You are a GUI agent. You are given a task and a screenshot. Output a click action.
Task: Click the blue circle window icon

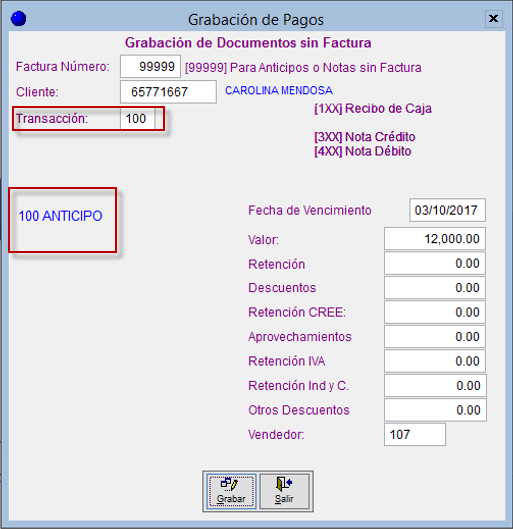(18, 19)
